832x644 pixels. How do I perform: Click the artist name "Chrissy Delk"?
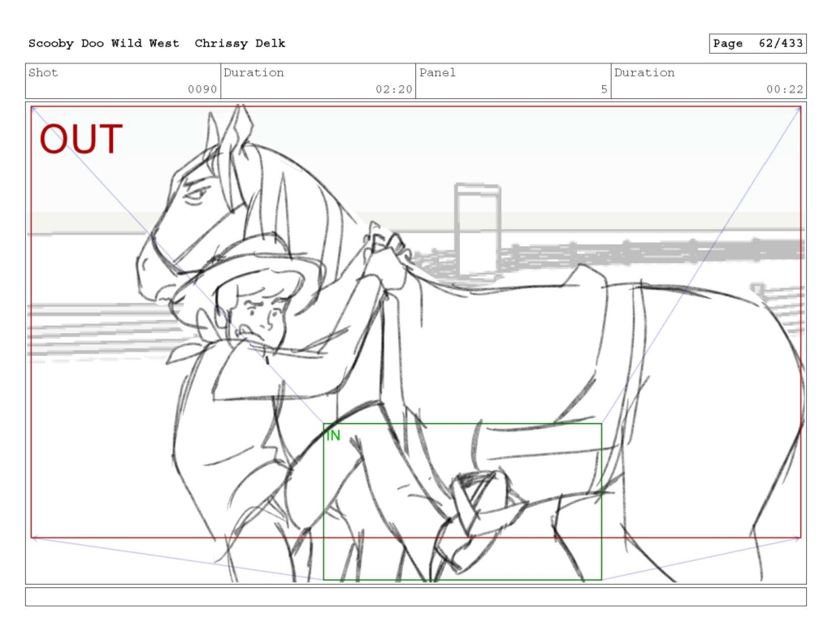240,44
